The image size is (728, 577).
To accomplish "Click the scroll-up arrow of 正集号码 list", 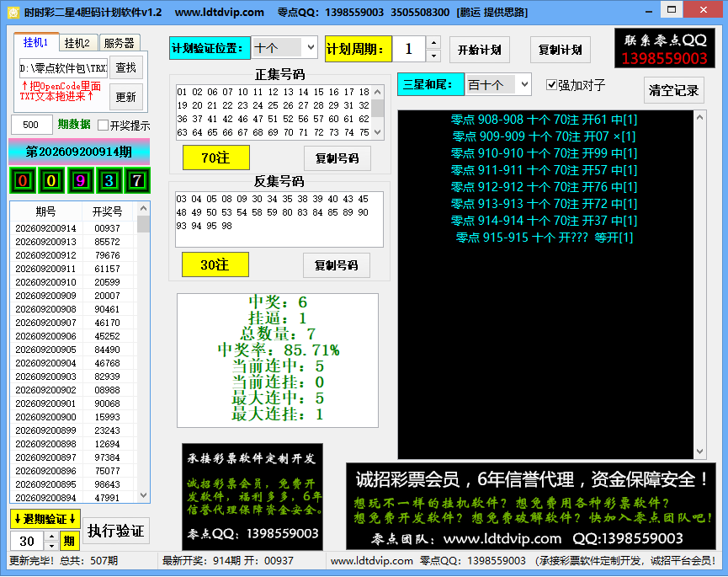I will pyautogui.click(x=377, y=92).
